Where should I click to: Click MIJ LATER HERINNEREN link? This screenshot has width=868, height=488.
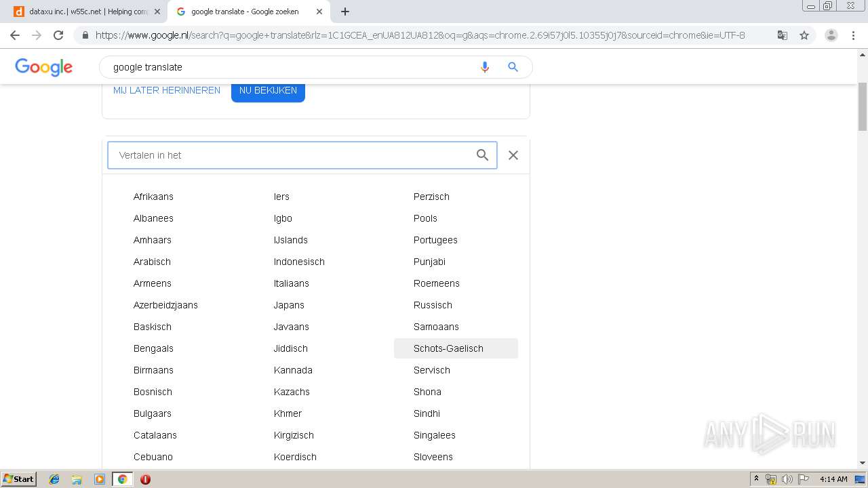click(167, 90)
